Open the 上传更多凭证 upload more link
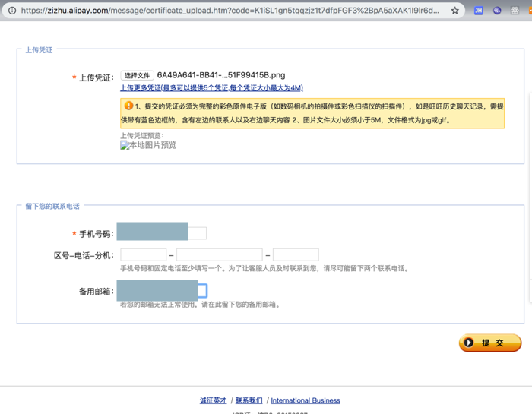Screen dimensions: 532x414 tap(212, 88)
